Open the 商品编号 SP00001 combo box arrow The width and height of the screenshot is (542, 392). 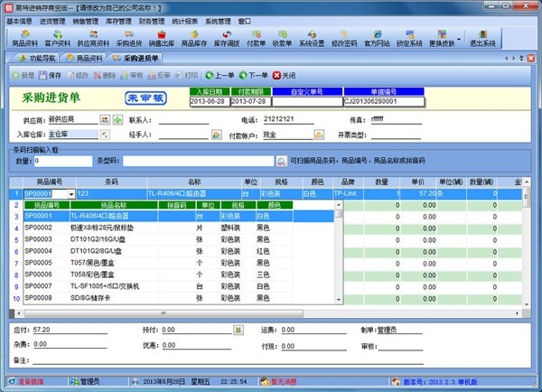click(70, 193)
